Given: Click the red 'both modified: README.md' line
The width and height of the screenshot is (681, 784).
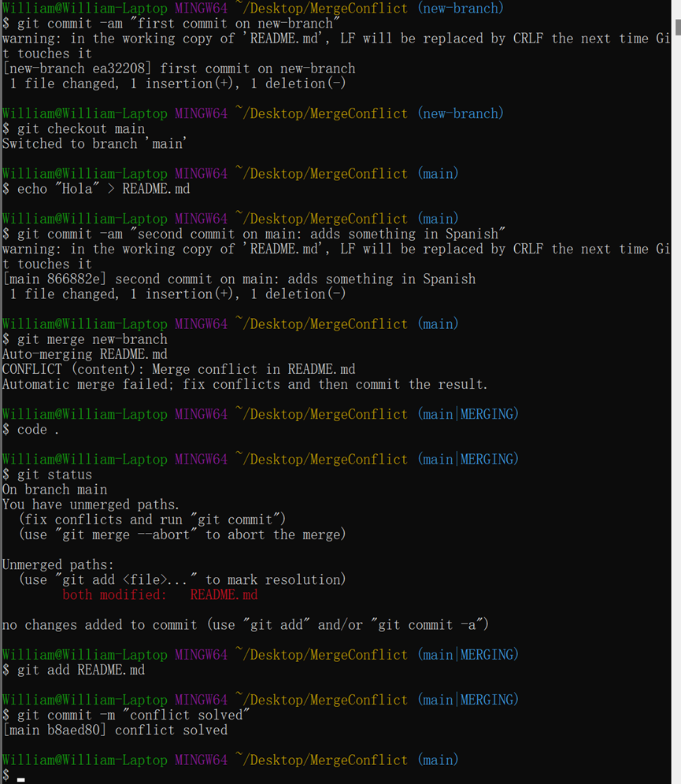Looking at the screenshot, I should pos(160,595).
